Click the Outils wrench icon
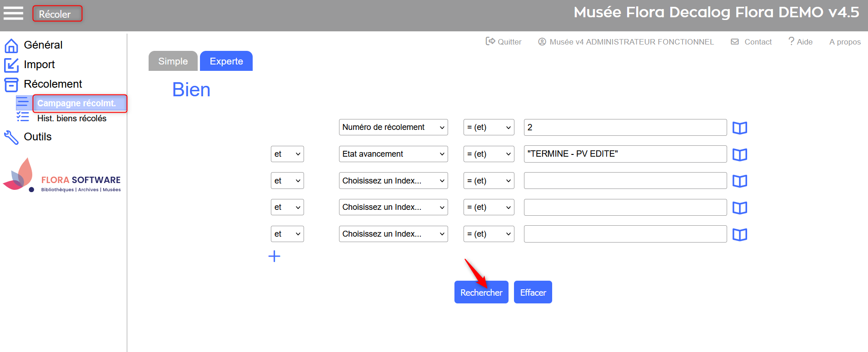Image resolution: width=868 pixels, height=352 pixels. click(11, 137)
